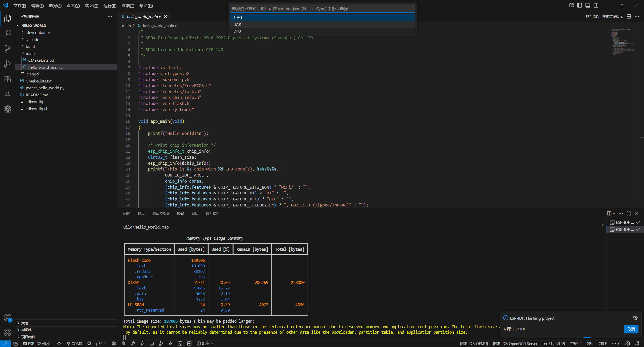
Task: Open SDK configuration gear in status bar
Action: [114, 343]
